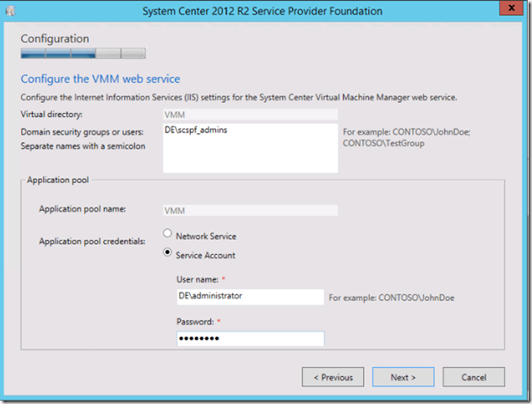Select the Network Service radio button

click(168, 236)
